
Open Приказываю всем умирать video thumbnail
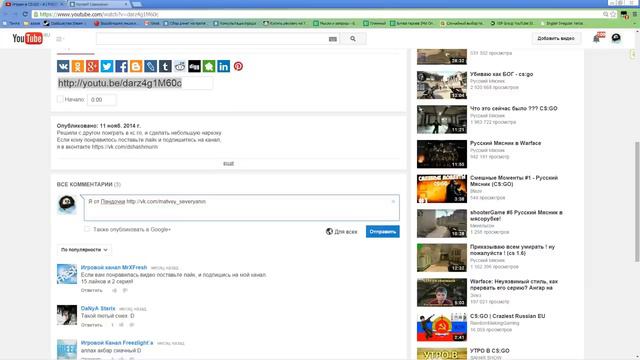click(x=442, y=258)
